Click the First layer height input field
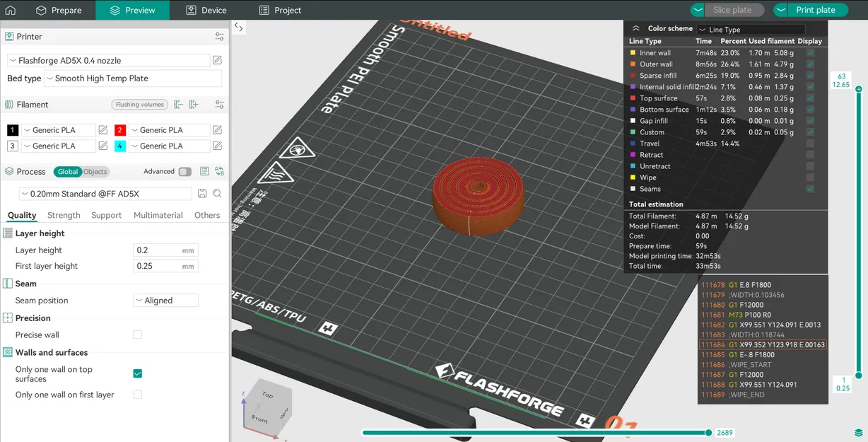 [166, 266]
